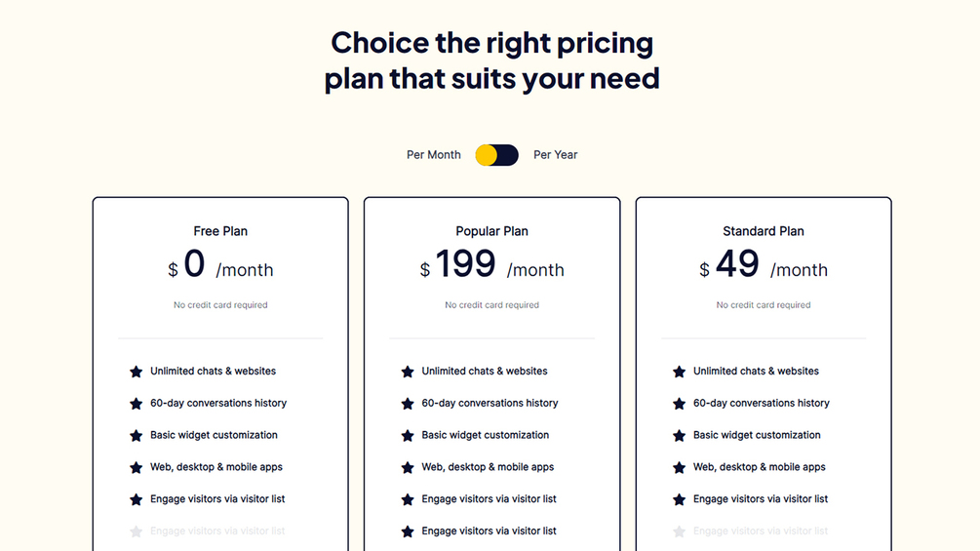Viewport: 980px width, 551px height.
Task: Click faded star icon in Standard Plan list
Action: pos(679,531)
